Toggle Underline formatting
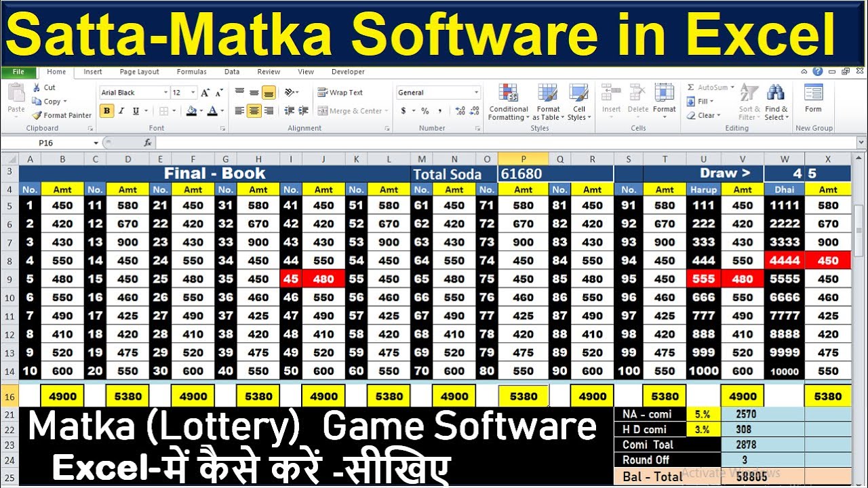The height and width of the screenshot is (488, 868). [x=136, y=111]
